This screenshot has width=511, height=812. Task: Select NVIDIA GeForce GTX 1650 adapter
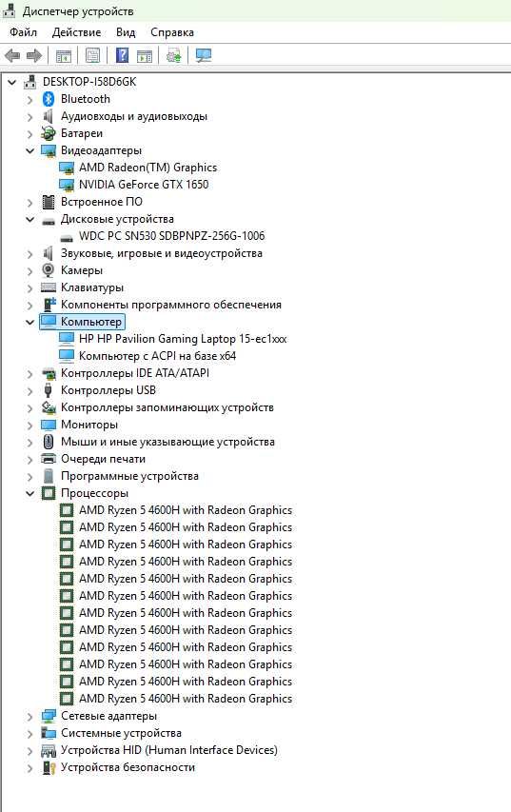tap(144, 185)
